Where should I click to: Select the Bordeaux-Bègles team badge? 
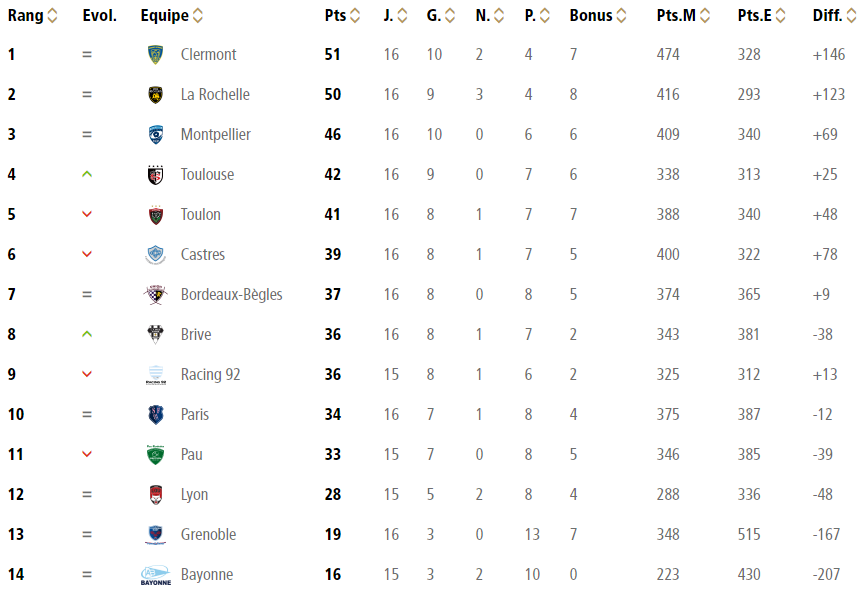click(155, 294)
